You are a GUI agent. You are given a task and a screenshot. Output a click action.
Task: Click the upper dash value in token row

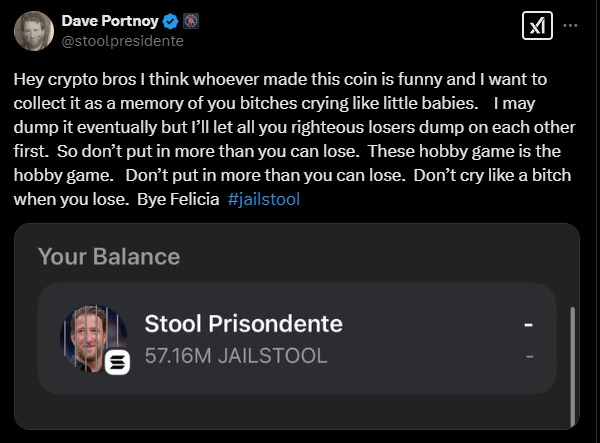tap(528, 325)
